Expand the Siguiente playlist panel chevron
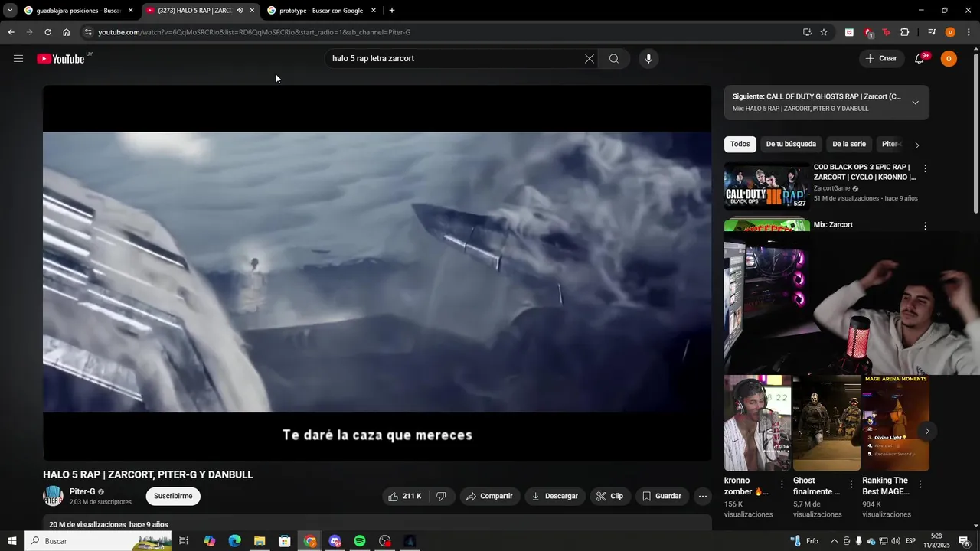The height and width of the screenshot is (551, 980). click(x=915, y=103)
